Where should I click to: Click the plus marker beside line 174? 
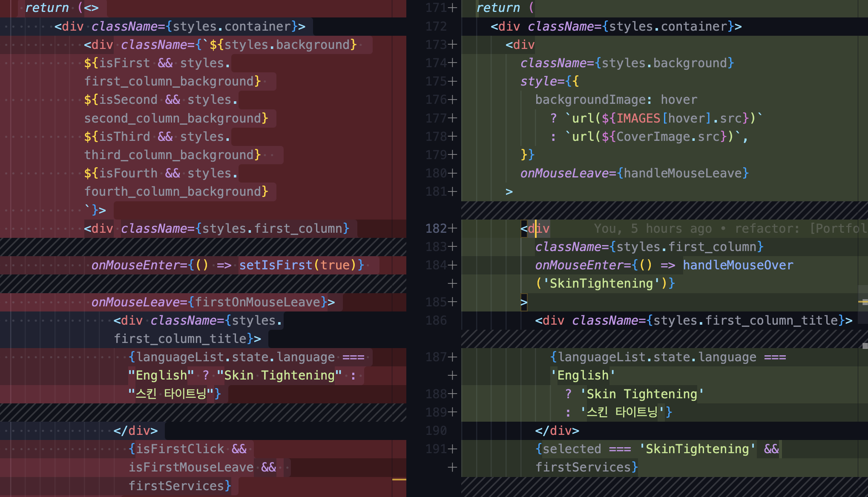point(453,63)
